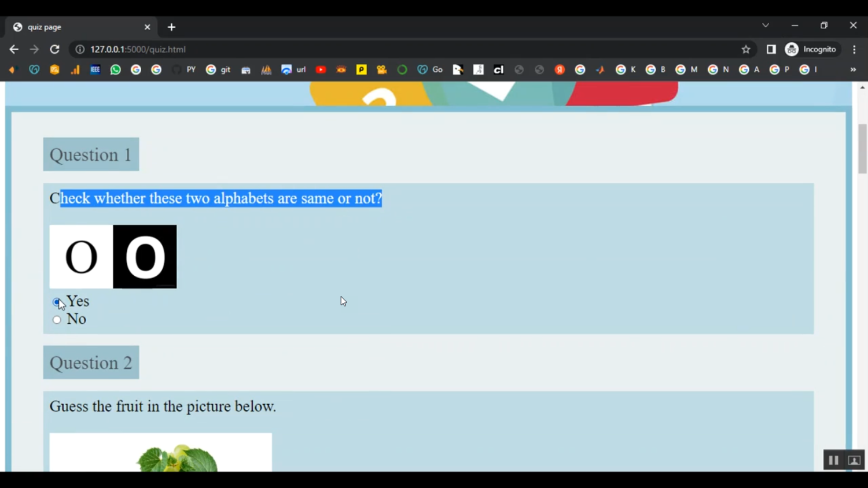Switch to the quiz page tab

click(x=81, y=27)
